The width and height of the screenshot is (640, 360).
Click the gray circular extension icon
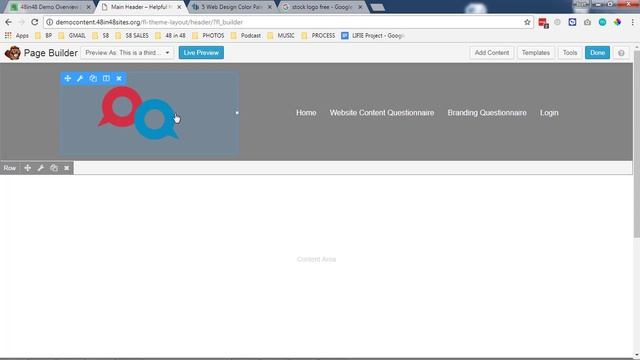tap(557, 22)
